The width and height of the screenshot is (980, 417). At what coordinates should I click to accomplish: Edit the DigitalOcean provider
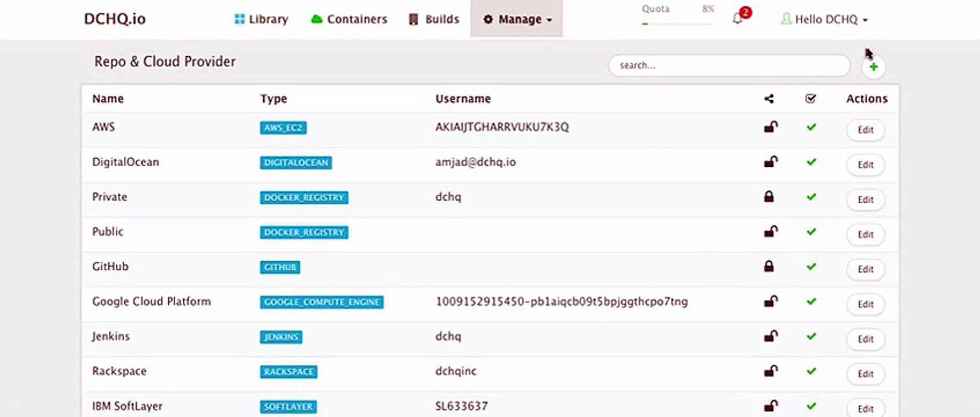coord(865,164)
